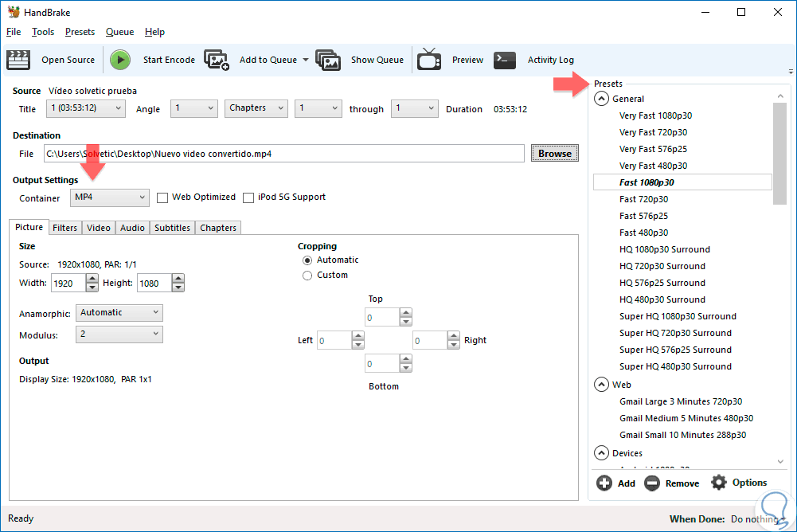797x532 pixels.
Task: Open the Chapters range type dropdown
Action: click(256, 108)
